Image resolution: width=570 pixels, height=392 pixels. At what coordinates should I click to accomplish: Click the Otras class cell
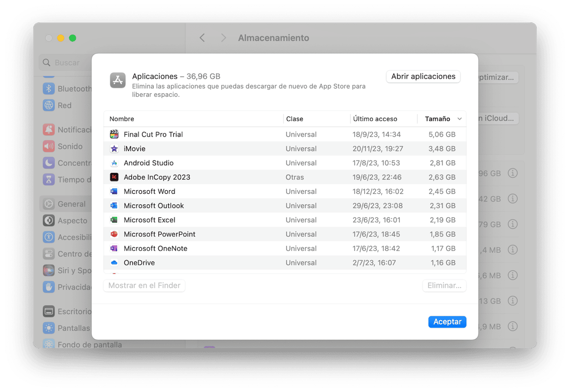[x=295, y=177]
